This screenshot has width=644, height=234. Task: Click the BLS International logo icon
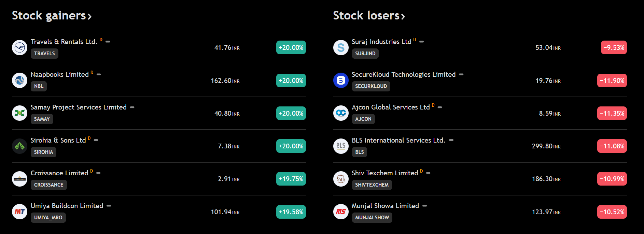tap(340, 146)
